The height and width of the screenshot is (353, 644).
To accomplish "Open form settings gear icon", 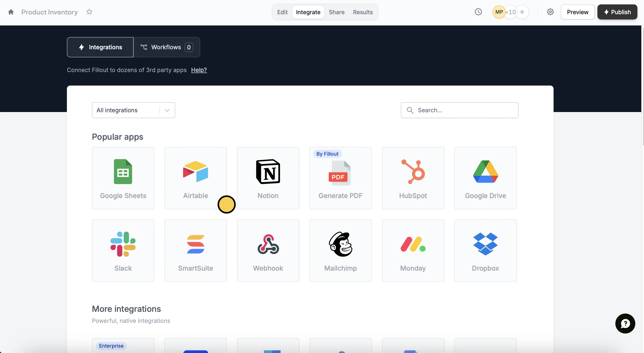I will 550,12.
